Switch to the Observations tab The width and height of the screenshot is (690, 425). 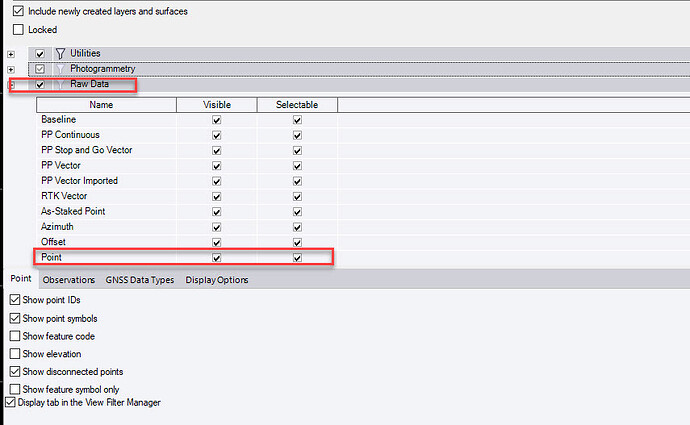click(x=69, y=280)
